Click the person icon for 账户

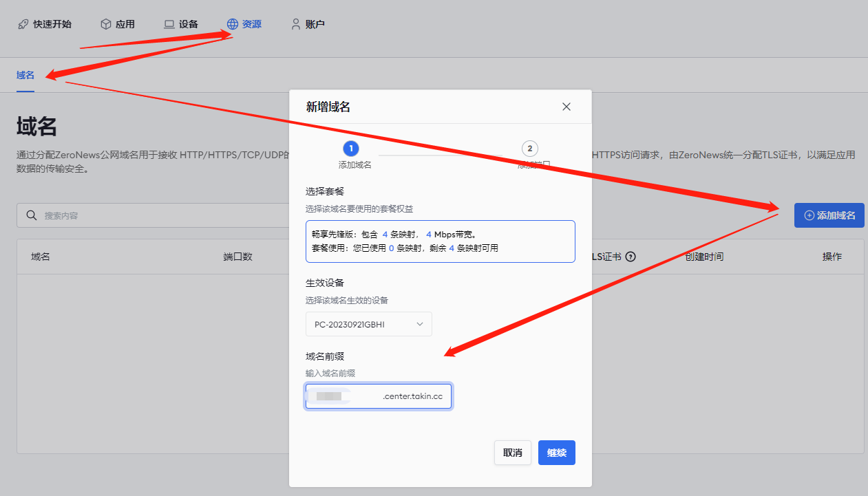click(x=296, y=24)
